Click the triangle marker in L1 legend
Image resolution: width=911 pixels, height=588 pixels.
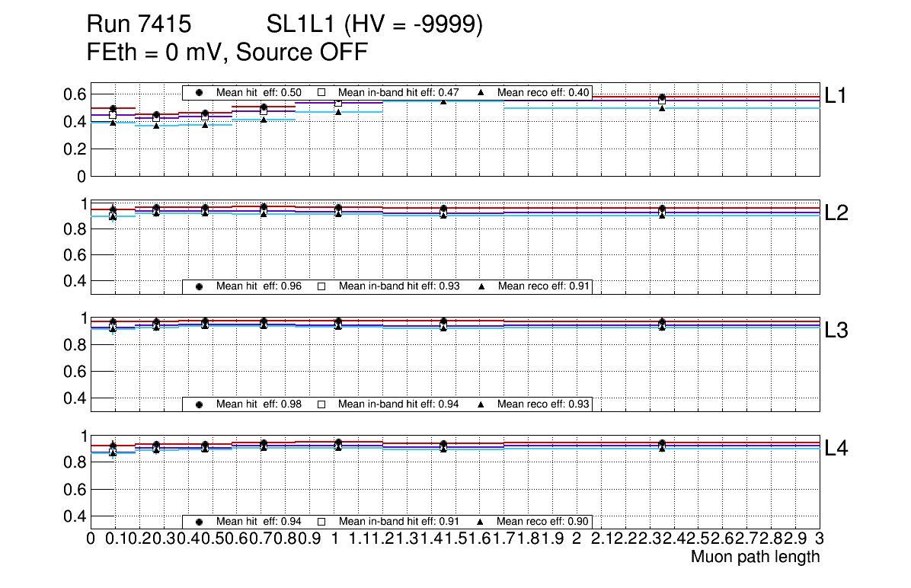coord(481,92)
